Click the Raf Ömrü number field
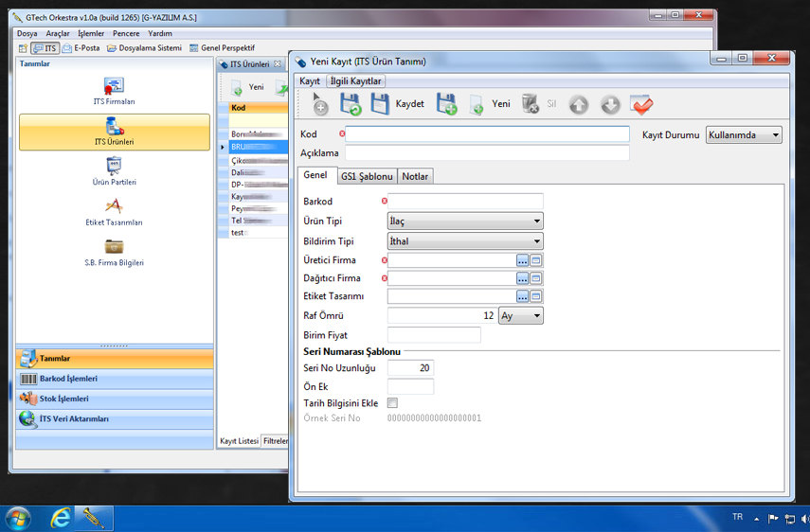Viewport: 810px width, 532px height. click(x=442, y=316)
